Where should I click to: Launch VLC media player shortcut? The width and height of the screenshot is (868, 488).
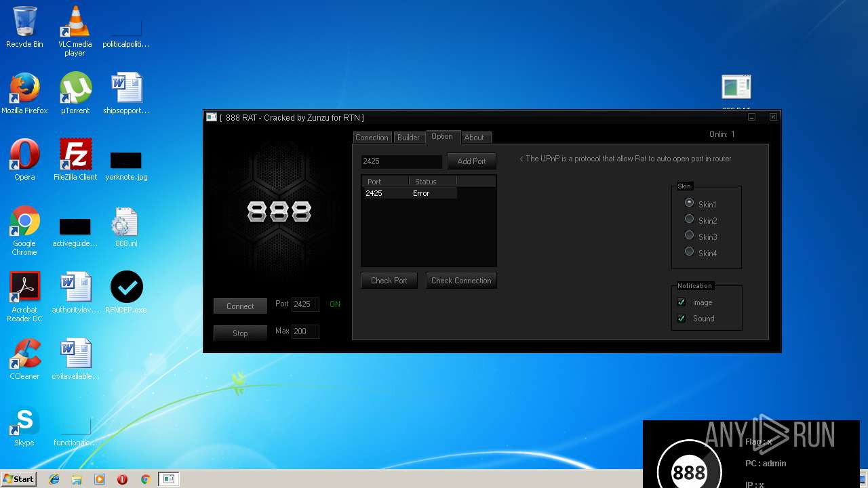click(x=75, y=30)
